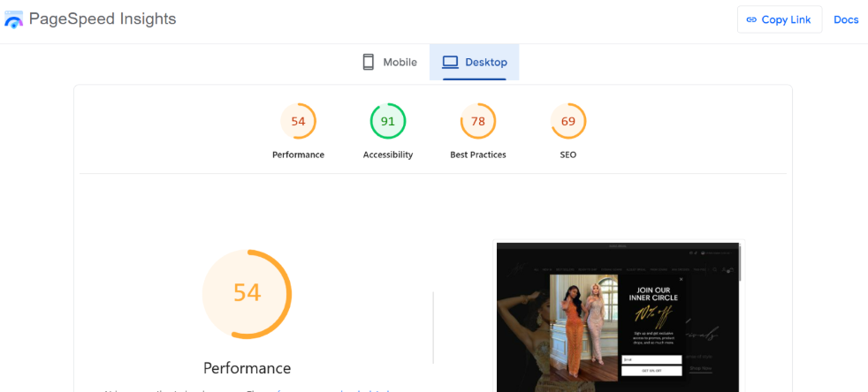
Task: Click the large Performance heading text
Action: 247,368
